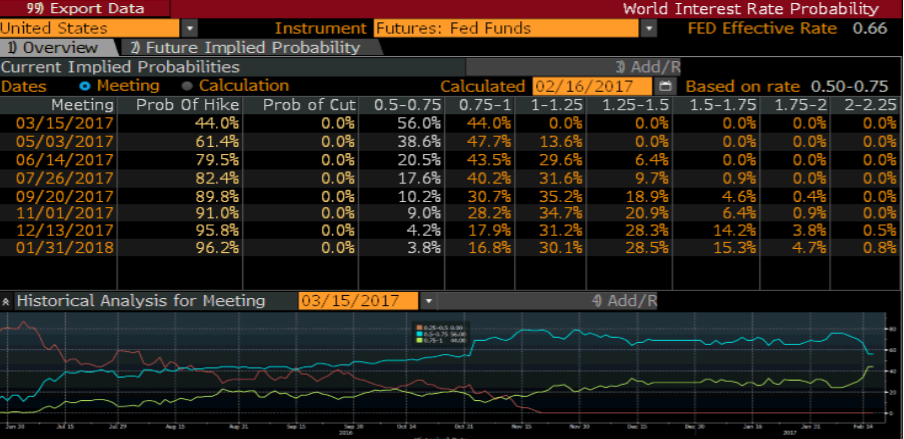Select the 11/01/2017 meeting row date
The image size is (904, 439).
(65, 212)
